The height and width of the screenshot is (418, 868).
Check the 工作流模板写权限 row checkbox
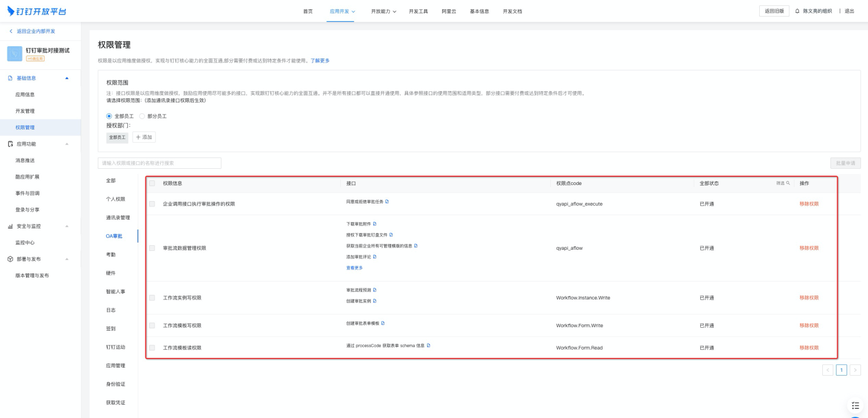tap(152, 325)
